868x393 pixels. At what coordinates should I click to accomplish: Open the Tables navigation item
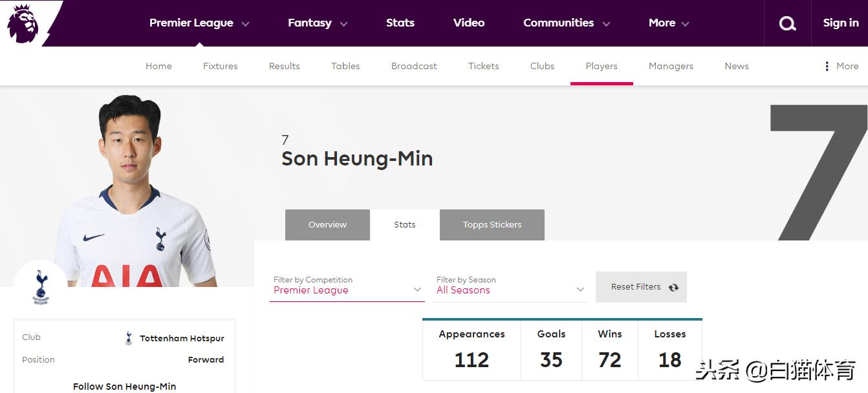345,66
